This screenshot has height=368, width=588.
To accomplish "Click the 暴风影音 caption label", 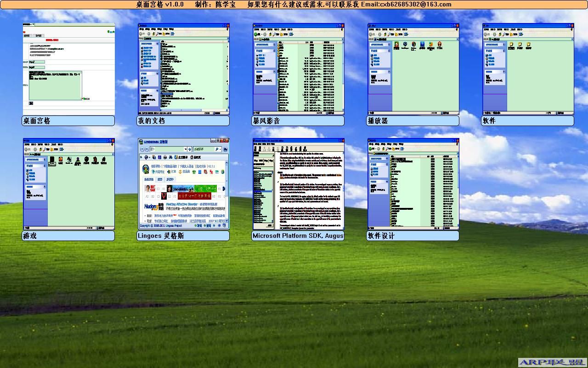I will pyautogui.click(x=298, y=121).
